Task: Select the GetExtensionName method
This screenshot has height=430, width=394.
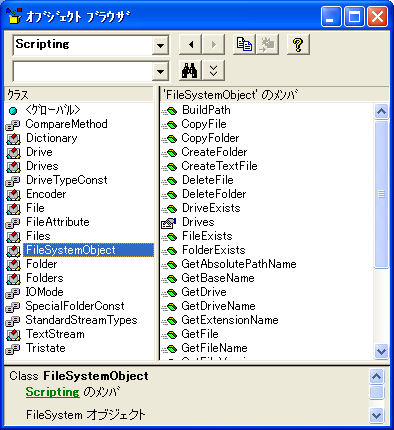Action: tap(230, 320)
